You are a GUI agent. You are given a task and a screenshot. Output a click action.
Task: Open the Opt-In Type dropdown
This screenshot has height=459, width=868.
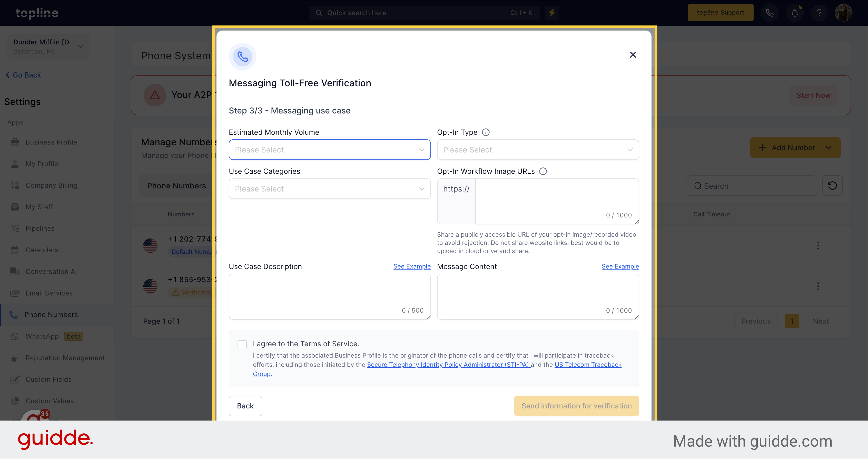click(538, 150)
